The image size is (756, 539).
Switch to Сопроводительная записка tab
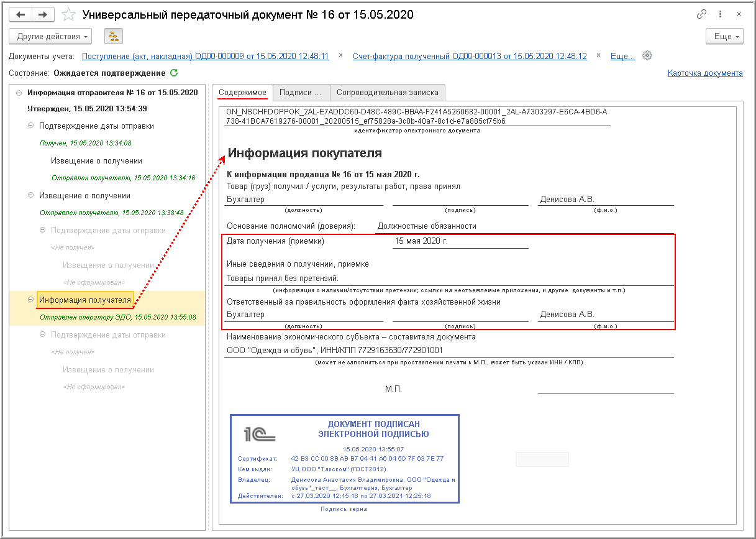click(x=388, y=92)
